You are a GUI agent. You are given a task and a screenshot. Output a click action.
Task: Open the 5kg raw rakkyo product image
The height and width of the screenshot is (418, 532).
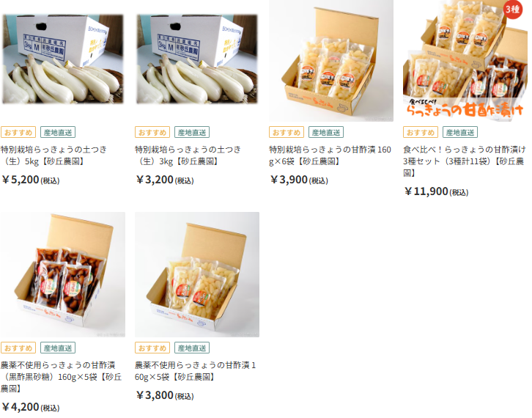click(x=63, y=59)
